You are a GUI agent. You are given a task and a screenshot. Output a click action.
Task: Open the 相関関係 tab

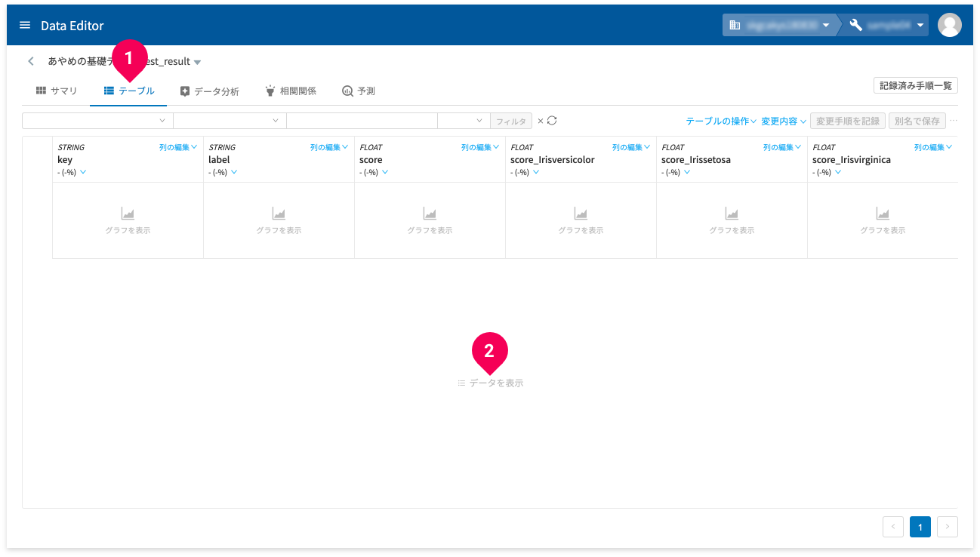click(291, 91)
